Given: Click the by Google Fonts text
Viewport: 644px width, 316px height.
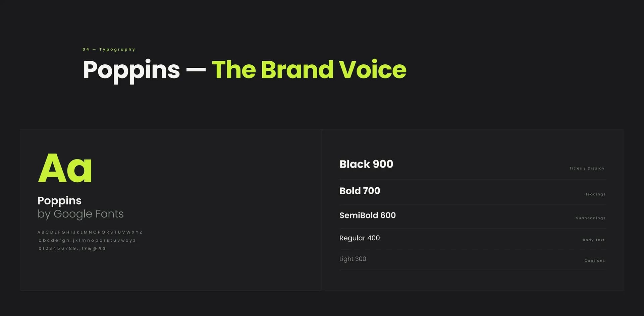Looking at the screenshot, I should tap(80, 214).
